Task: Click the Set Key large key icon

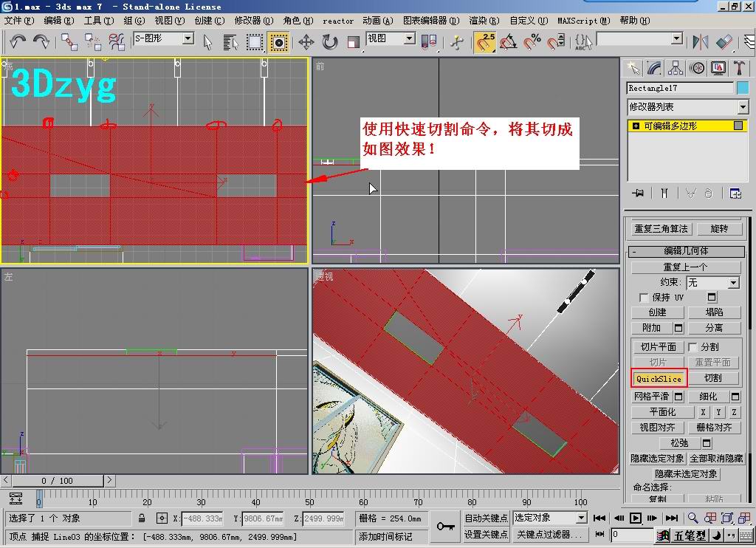Action: pos(445,526)
